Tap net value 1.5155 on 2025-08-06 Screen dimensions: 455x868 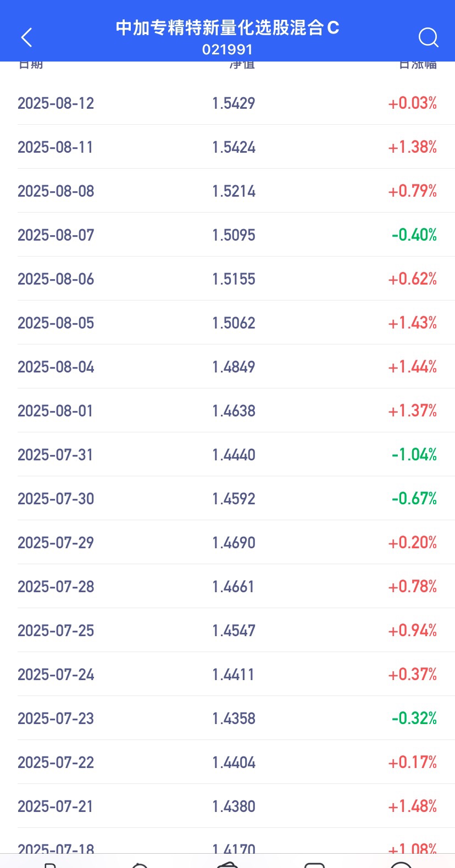point(234,279)
